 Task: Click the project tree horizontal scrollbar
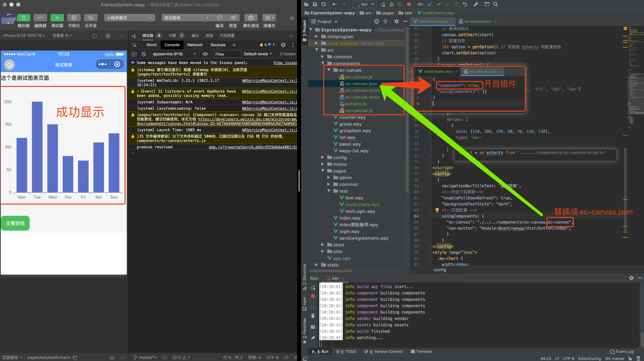click(331, 271)
